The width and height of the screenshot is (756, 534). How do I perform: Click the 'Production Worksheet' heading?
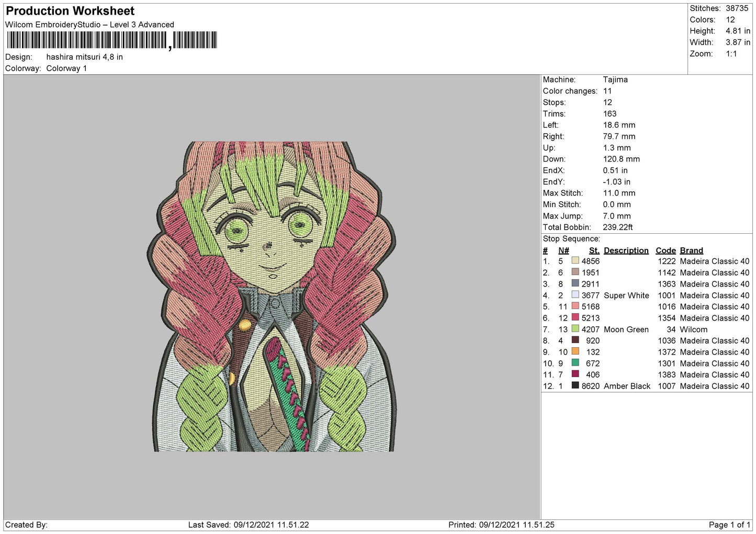pos(70,11)
